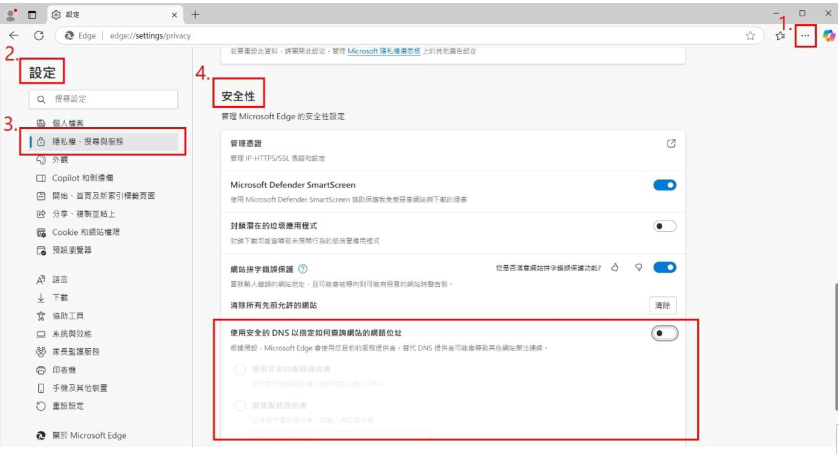
Task: Select 使用目前的服務提供者 radio button
Action: pos(240,369)
